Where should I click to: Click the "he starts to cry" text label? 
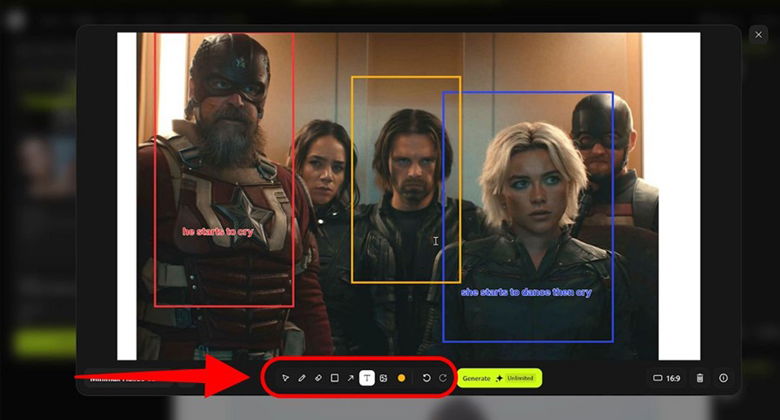218,232
